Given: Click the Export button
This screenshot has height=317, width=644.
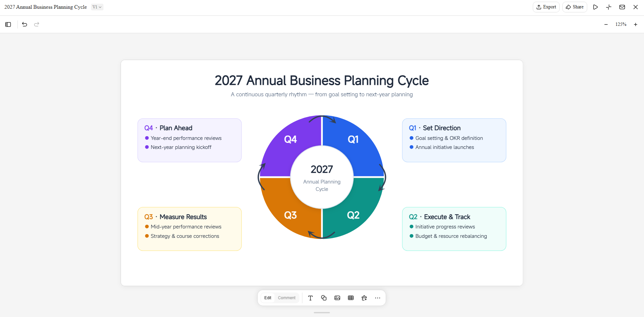Looking at the screenshot, I should click(546, 7).
